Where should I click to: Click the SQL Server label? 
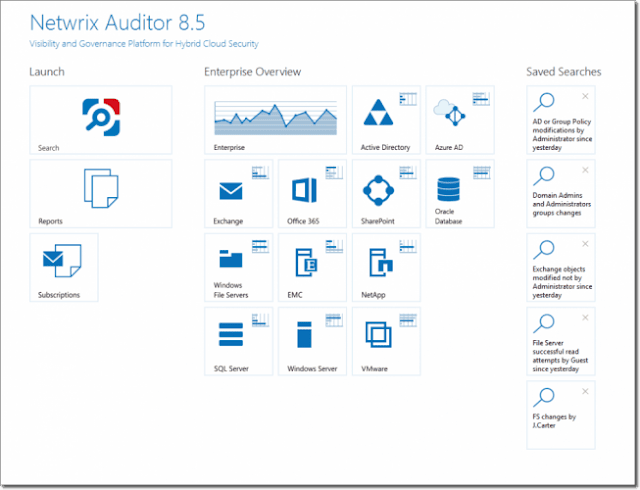(x=231, y=369)
